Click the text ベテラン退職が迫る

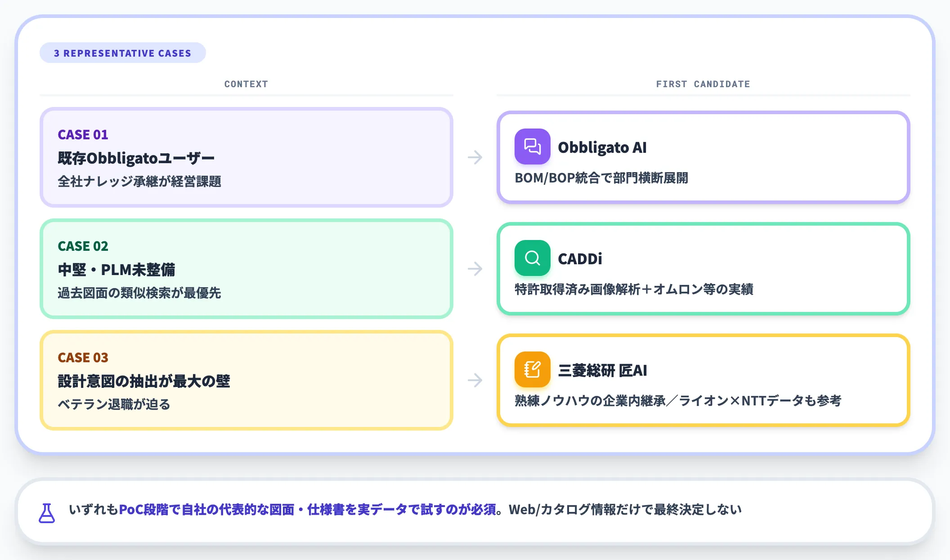(114, 404)
